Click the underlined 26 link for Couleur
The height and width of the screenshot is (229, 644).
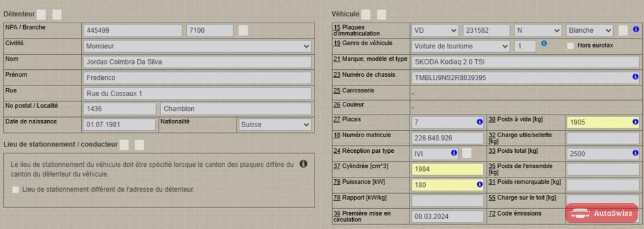337,104
